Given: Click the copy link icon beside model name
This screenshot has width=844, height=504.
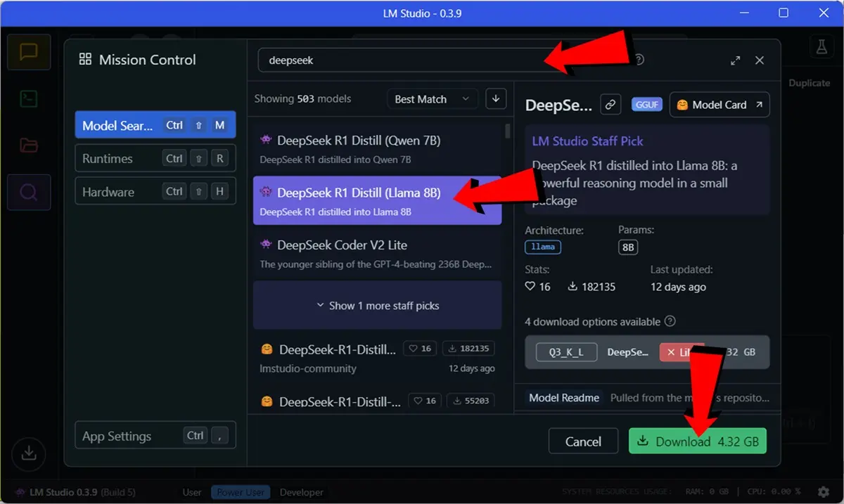Looking at the screenshot, I should (x=610, y=105).
